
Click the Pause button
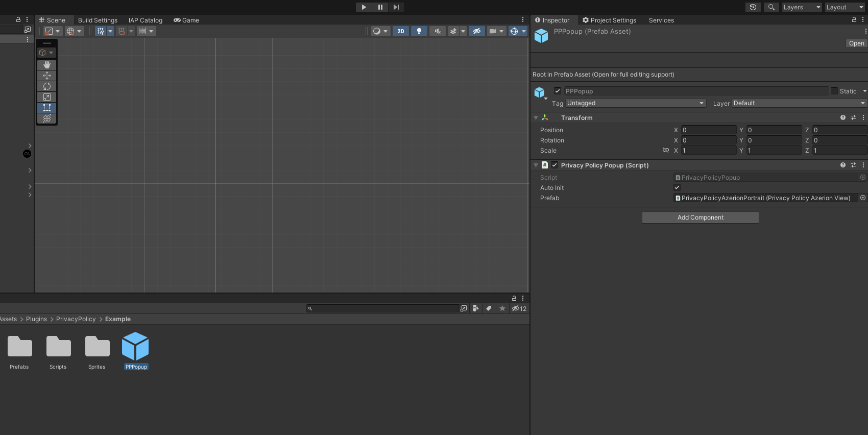pyautogui.click(x=380, y=7)
